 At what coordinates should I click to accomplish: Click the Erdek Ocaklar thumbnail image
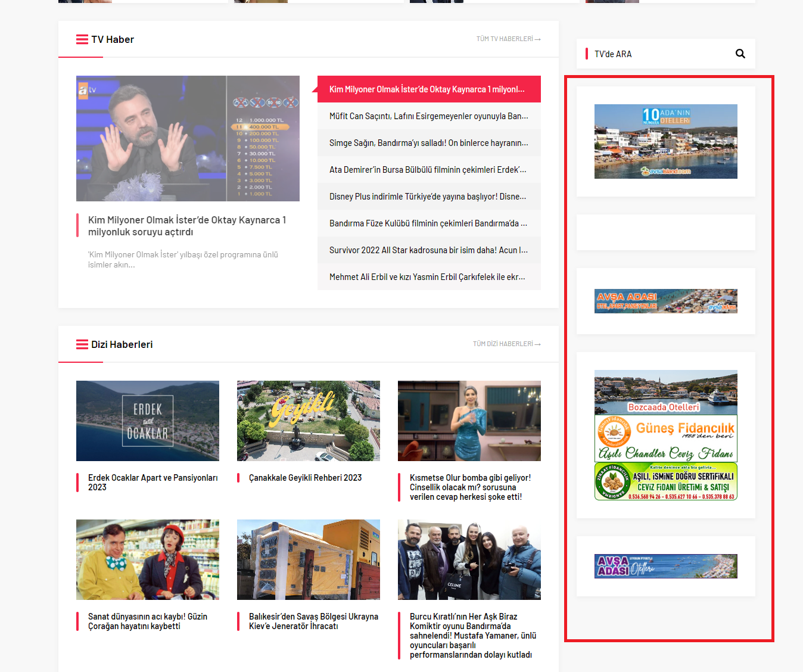[148, 421]
